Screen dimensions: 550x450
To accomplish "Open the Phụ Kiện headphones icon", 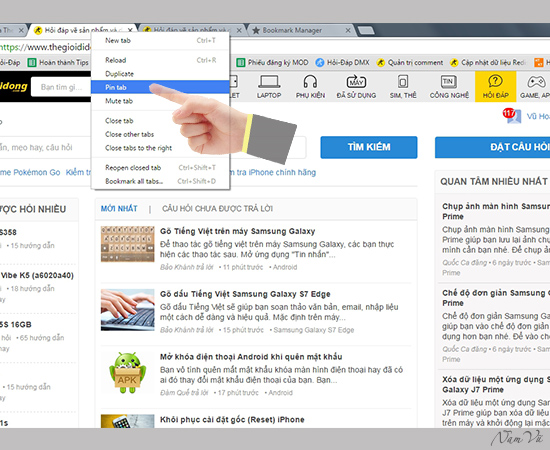I will (x=310, y=86).
